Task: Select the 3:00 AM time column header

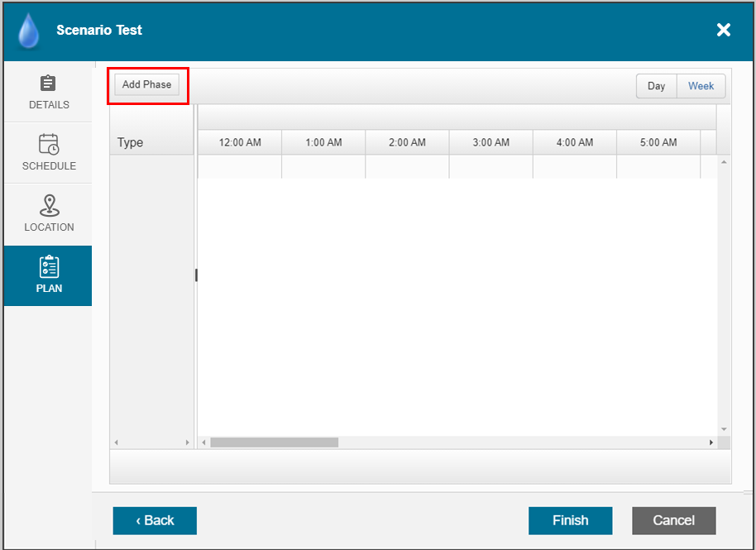Action: 490,142
